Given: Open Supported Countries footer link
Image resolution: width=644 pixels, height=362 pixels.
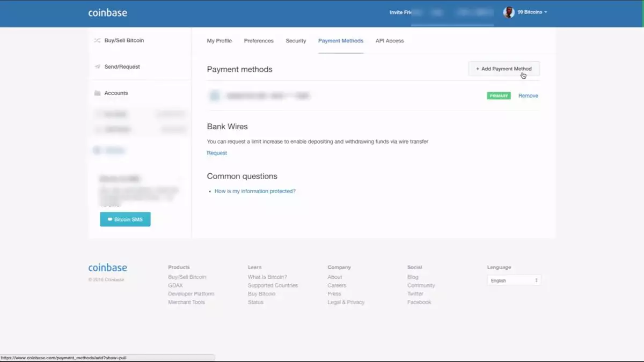Looking at the screenshot, I should tap(273, 285).
